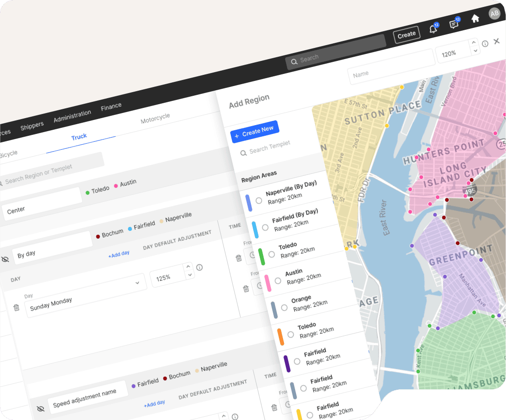Open the Finance menu
The height and width of the screenshot is (420, 506).
[x=111, y=107]
